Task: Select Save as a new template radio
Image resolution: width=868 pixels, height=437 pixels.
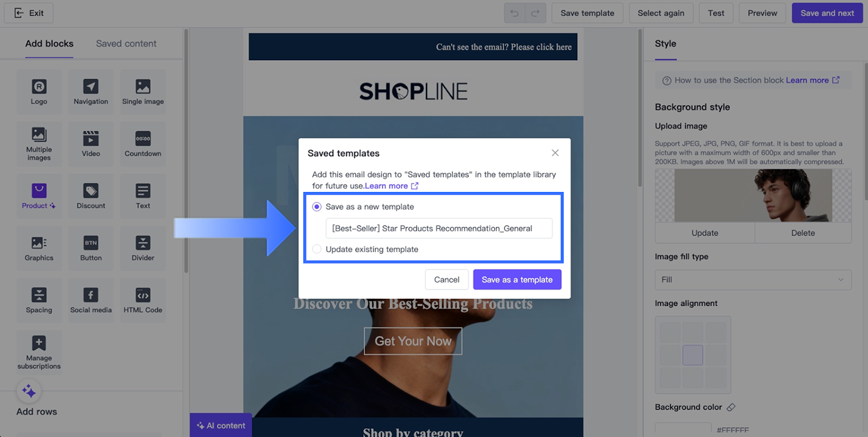Action: 317,207
